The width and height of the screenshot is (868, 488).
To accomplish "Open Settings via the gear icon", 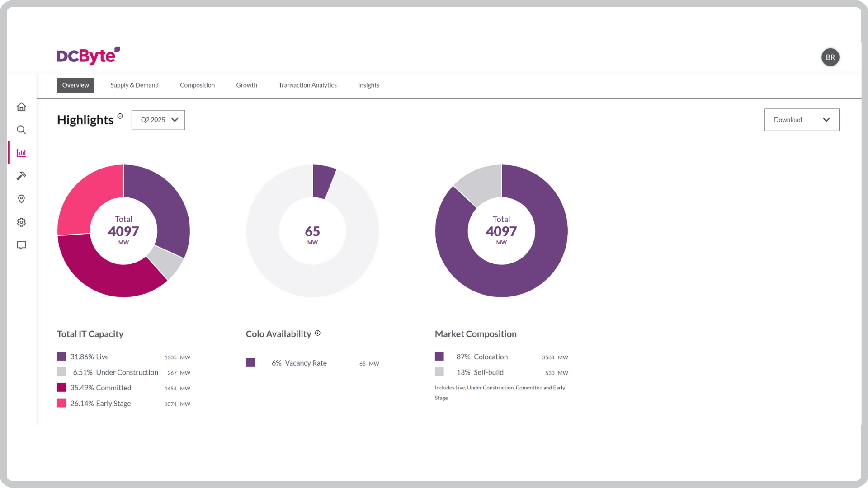I will [x=21, y=222].
